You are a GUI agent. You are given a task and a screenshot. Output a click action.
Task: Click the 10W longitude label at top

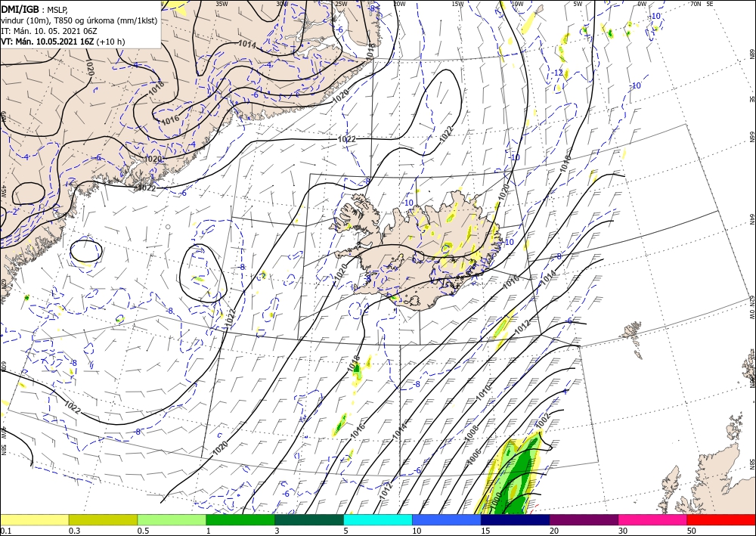point(517,4)
